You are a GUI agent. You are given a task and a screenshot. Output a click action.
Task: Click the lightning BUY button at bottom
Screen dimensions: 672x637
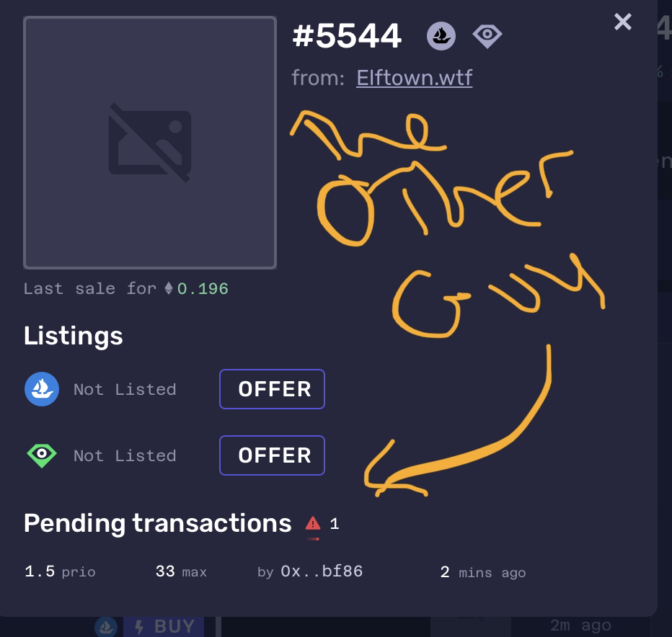click(164, 626)
